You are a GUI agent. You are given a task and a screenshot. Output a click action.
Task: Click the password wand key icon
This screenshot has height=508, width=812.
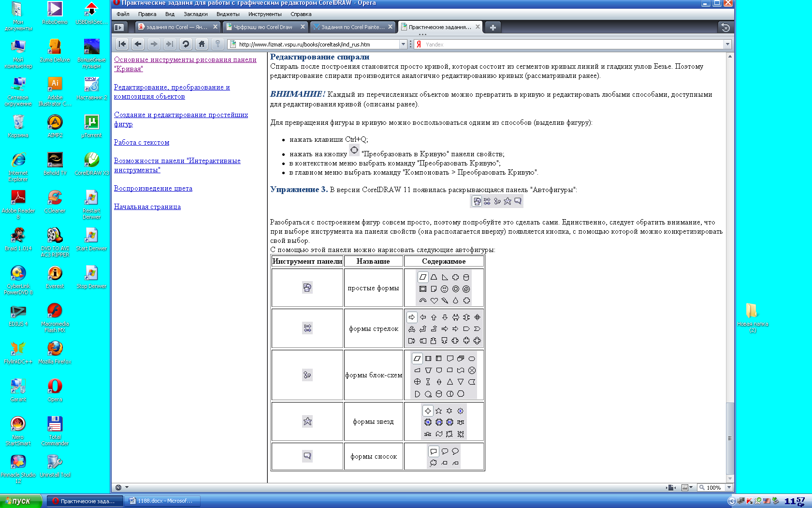click(x=217, y=44)
